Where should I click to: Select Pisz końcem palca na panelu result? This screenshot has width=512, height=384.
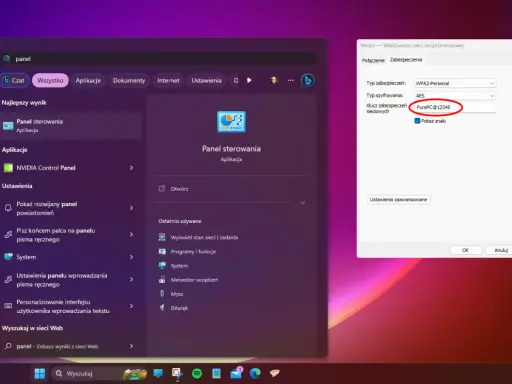tap(63, 235)
